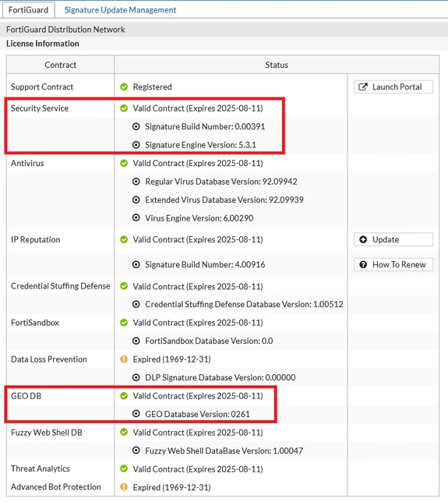
Task: Click green check icon in FortiSandbox row
Action: (124, 323)
